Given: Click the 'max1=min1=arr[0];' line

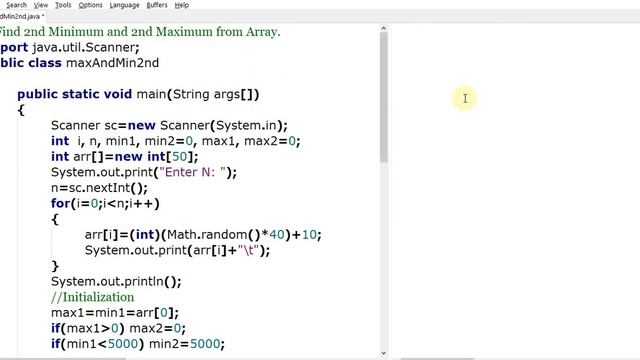Looking at the screenshot, I should click(115, 313).
